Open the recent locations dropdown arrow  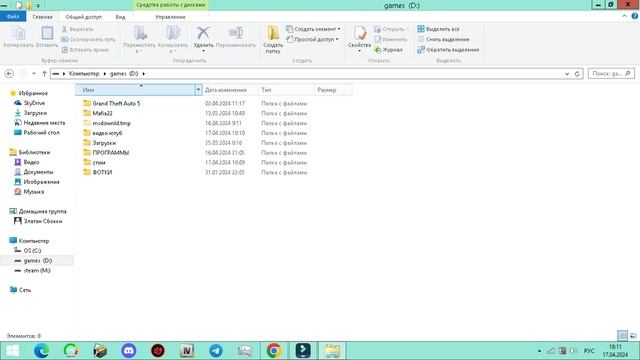[34, 73]
